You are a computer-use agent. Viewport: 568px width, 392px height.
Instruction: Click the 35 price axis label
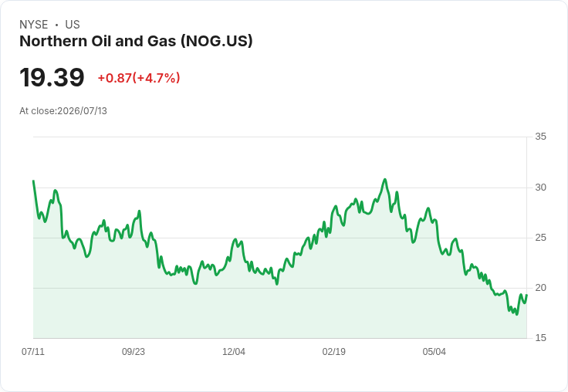pyautogui.click(x=540, y=137)
